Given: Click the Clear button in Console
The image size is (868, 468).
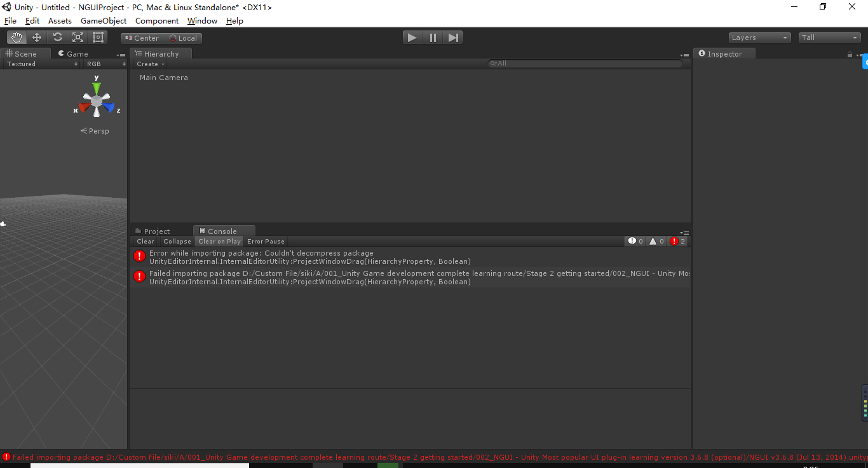Looking at the screenshot, I should 146,242.
